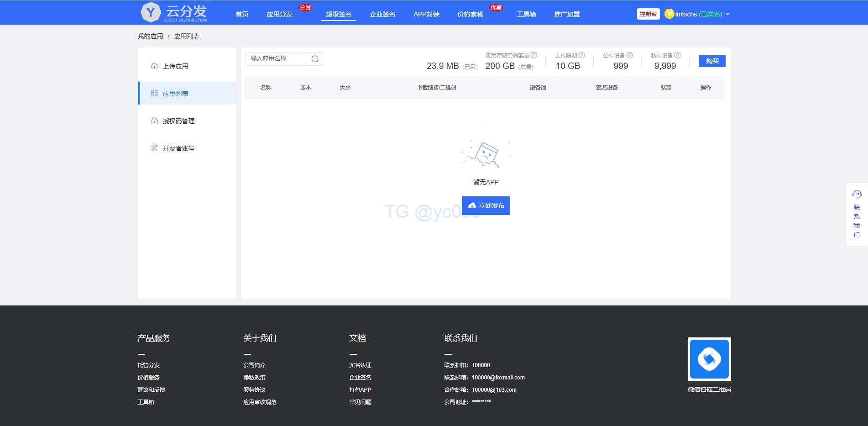Viewport: 868px width, 426px height.
Task: Click the help icon beside 私有设备
Action: click(x=678, y=55)
